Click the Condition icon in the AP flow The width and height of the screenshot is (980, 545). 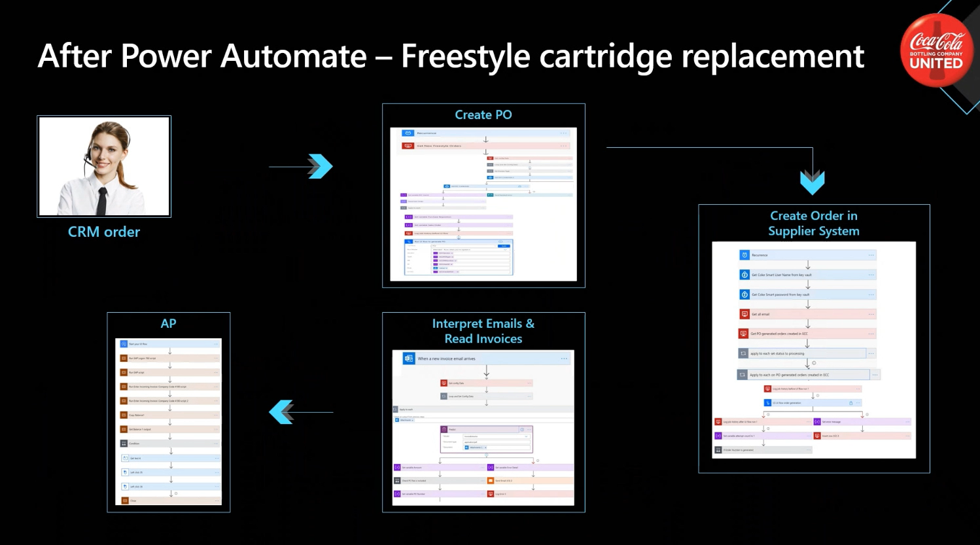pyautogui.click(x=124, y=444)
